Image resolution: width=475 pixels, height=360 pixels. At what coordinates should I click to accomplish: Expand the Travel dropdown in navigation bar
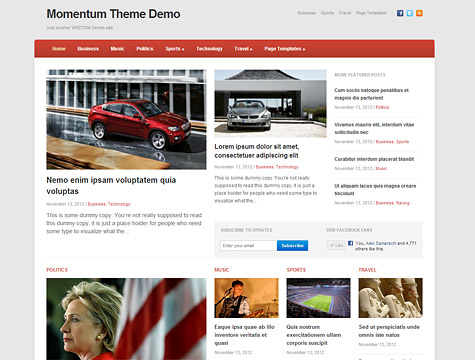pyautogui.click(x=243, y=49)
